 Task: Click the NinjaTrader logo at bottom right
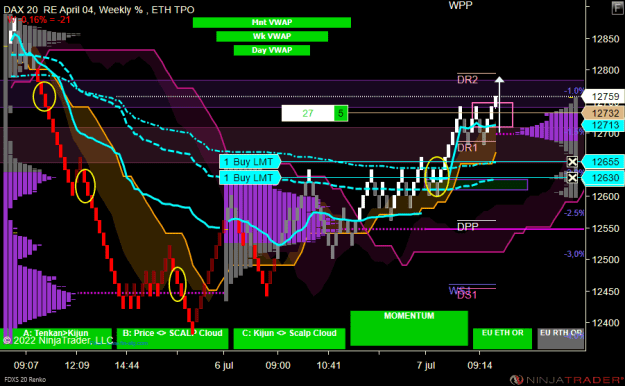coord(567,380)
